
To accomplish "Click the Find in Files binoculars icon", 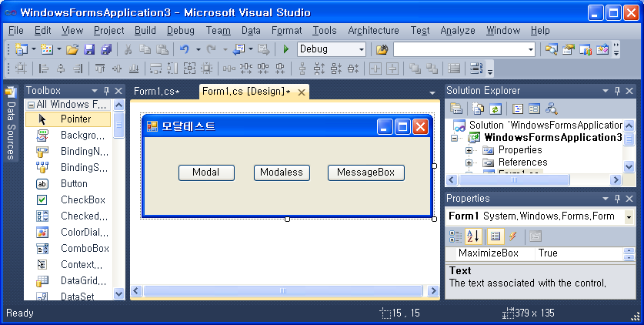I will click(x=382, y=50).
